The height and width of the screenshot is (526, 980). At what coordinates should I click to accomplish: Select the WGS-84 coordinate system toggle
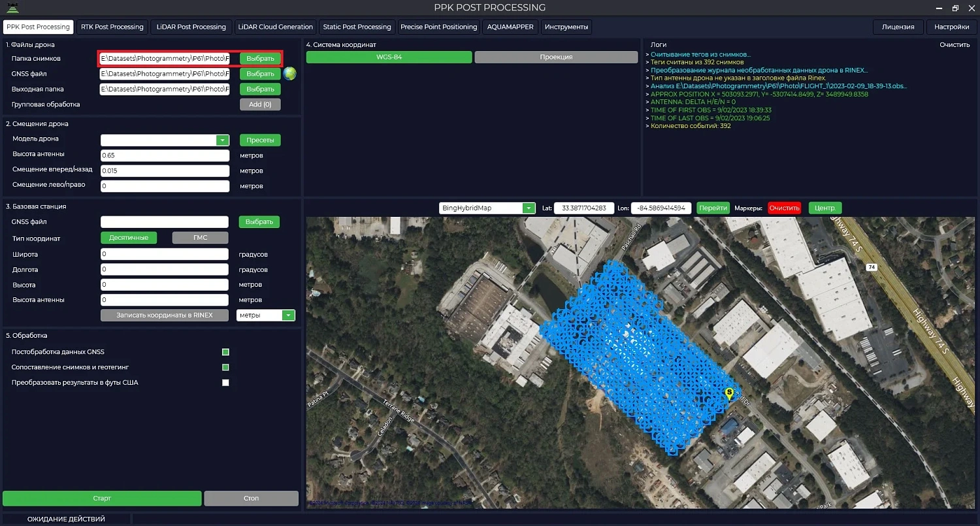coord(389,58)
